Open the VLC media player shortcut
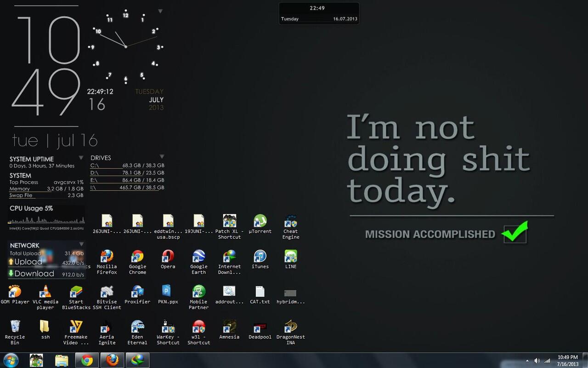 tap(45, 298)
